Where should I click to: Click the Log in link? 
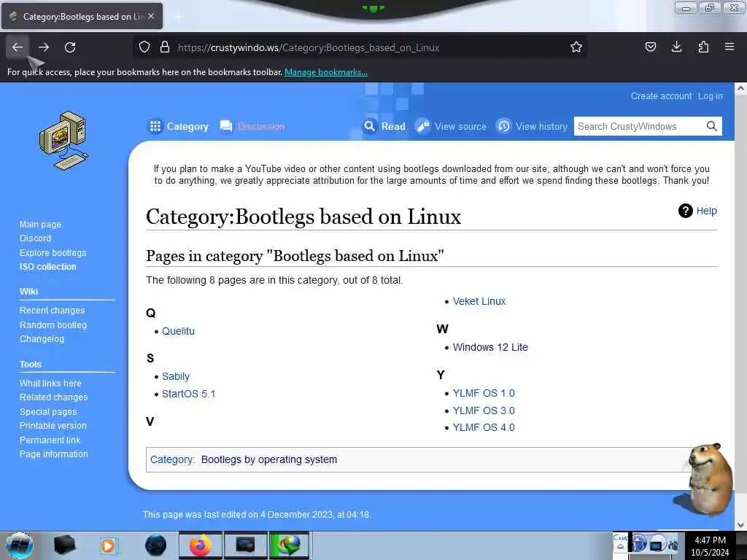[710, 96]
